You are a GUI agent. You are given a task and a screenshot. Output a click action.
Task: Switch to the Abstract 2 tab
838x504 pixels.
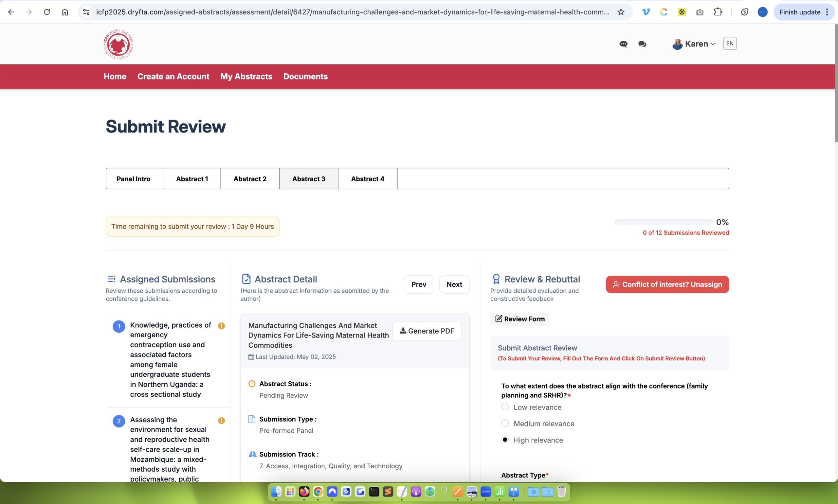pyautogui.click(x=250, y=178)
